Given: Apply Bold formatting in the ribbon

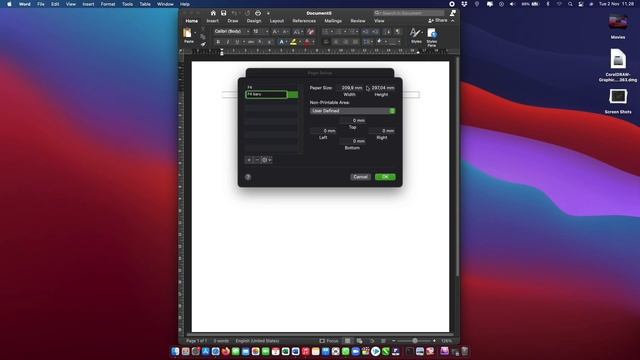Looking at the screenshot, I should 218,42.
